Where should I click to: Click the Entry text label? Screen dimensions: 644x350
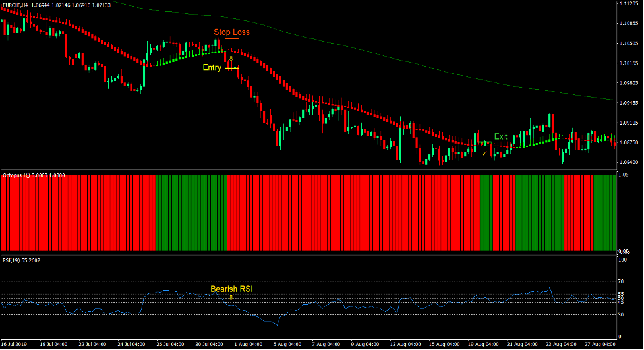point(212,67)
